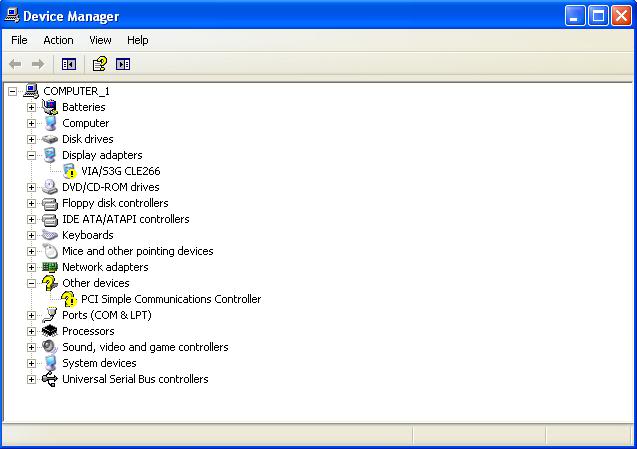Expand the Ports (COM & LPT) node
Screen dimensions: 637x449
tap(31, 315)
